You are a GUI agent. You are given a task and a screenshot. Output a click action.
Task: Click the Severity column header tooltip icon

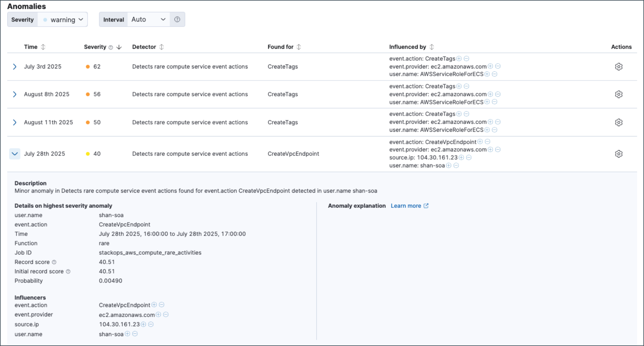pyautogui.click(x=111, y=47)
